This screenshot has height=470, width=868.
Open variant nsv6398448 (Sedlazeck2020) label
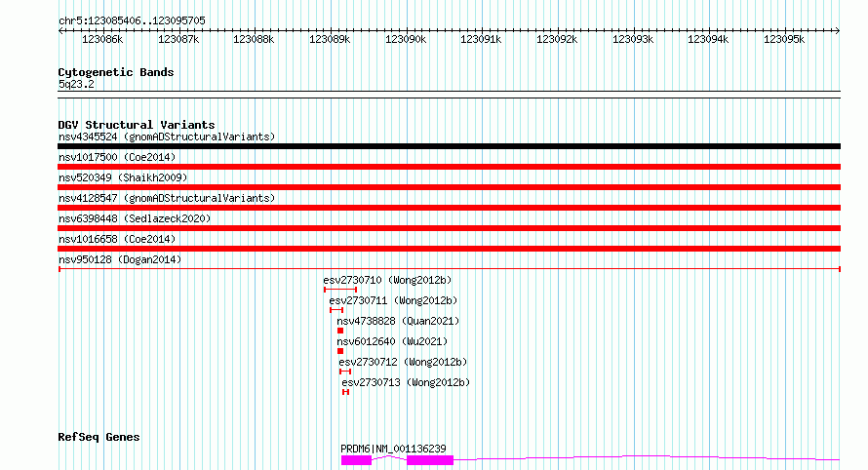(x=135, y=218)
